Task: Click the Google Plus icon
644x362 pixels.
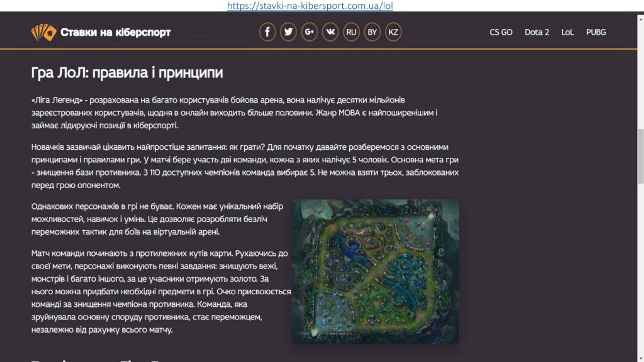Action: point(309,32)
